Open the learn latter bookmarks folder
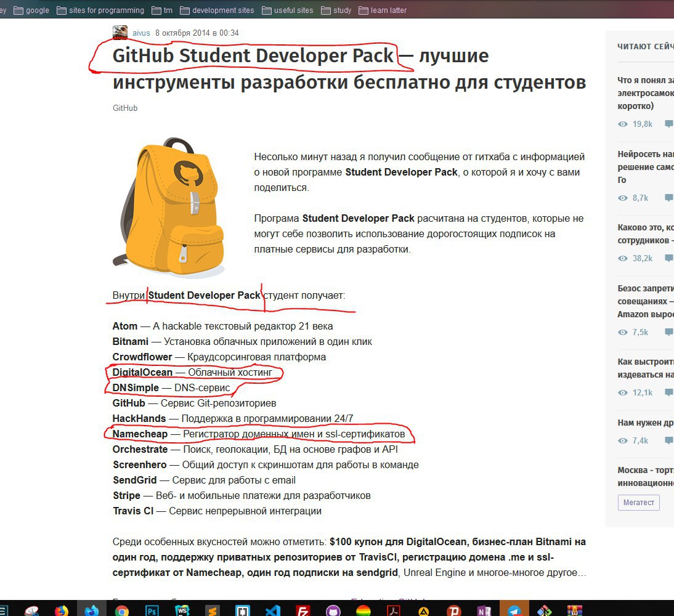This screenshot has width=674, height=616. (x=383, y=10)
